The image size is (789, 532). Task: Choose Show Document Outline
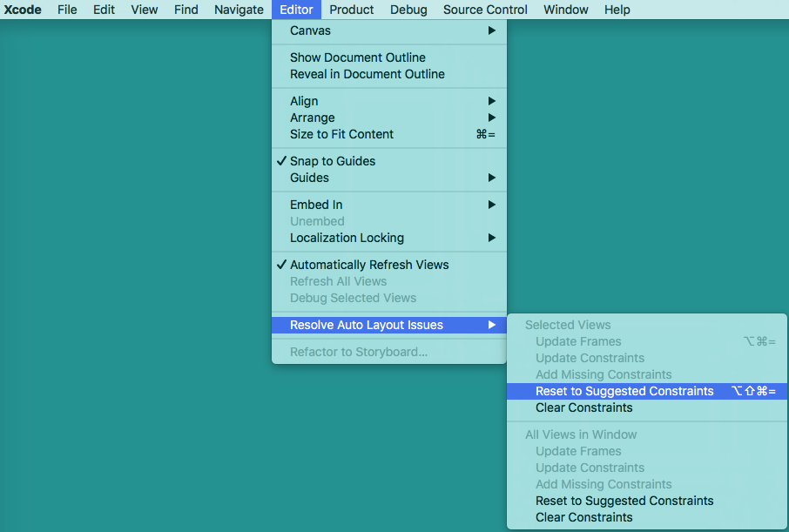point(389,57)
